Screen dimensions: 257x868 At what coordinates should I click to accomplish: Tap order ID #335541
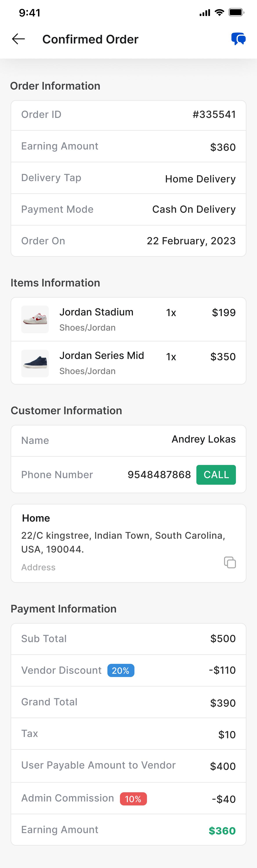214,115
